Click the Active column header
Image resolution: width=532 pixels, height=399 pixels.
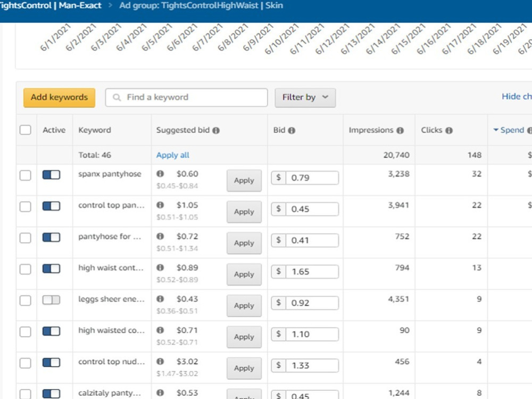point(54,130)
